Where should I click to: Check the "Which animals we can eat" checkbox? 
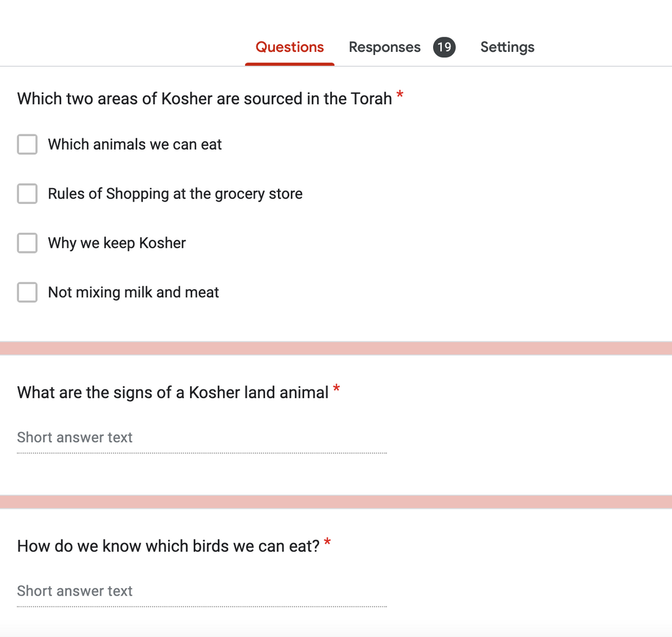[x=27, y=145]
